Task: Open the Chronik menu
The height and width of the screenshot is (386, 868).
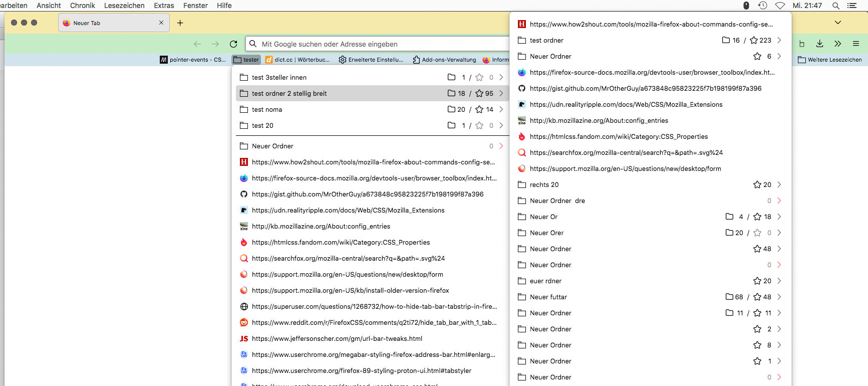Action: tap(82, 6)
